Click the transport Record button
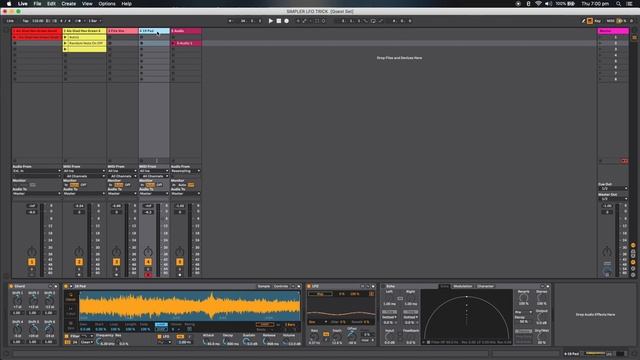The image size is (640, 360). point(287,21)
